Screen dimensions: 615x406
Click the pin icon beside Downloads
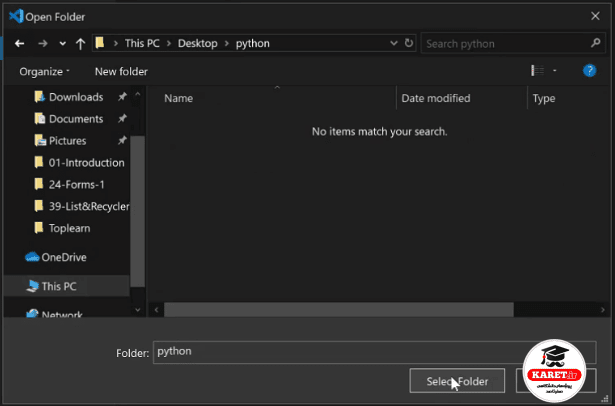click(122, 96)
